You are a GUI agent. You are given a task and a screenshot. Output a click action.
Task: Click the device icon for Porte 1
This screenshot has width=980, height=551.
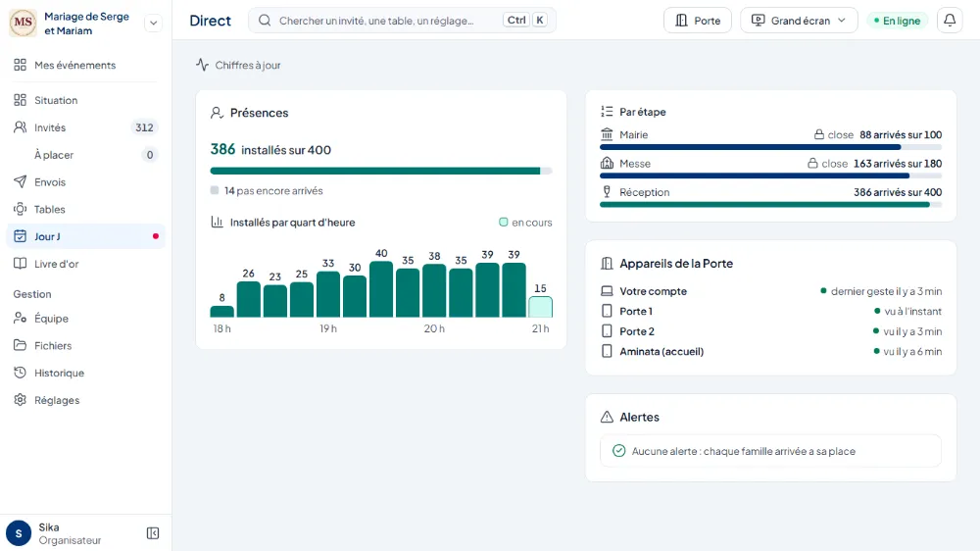[x=607, y=312]
